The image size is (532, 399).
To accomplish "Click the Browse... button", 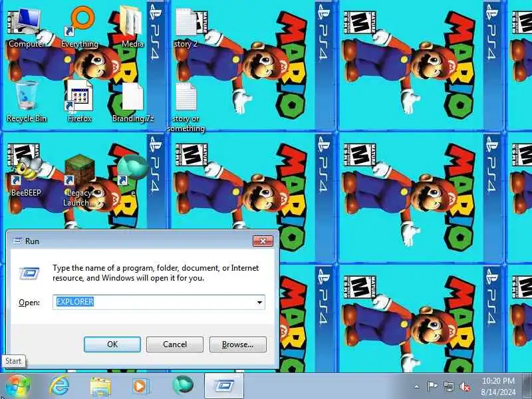I will [238, 344].
